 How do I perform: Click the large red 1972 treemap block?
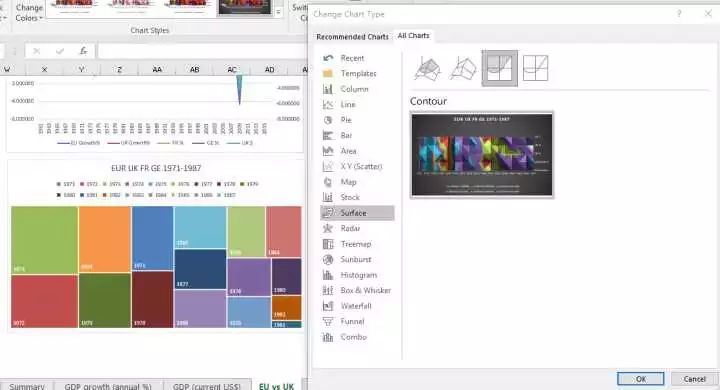[44, 301]
